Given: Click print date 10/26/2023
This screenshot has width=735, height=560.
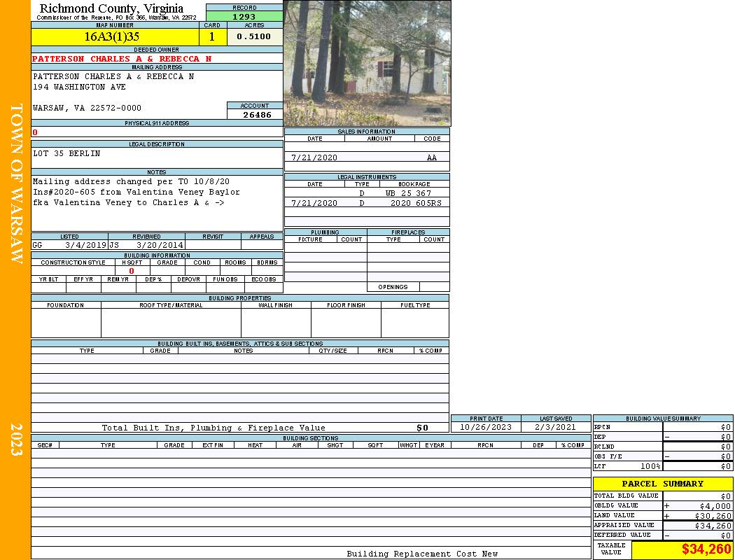Looking at the screenshot, I should pyautogui.click(x=486, y=427).
